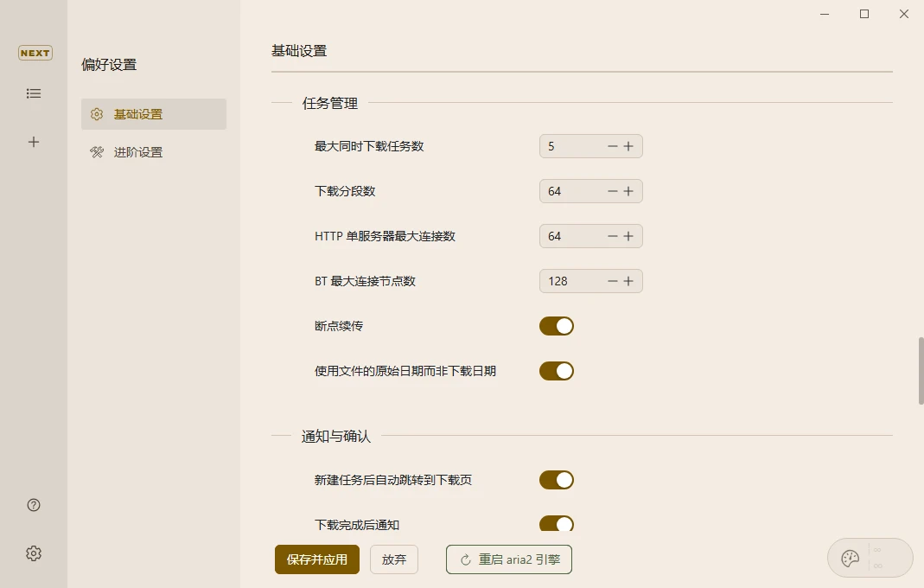Click 重启 aria2 引擎
This screenshot has width=924, height=588.
[508, 559]
